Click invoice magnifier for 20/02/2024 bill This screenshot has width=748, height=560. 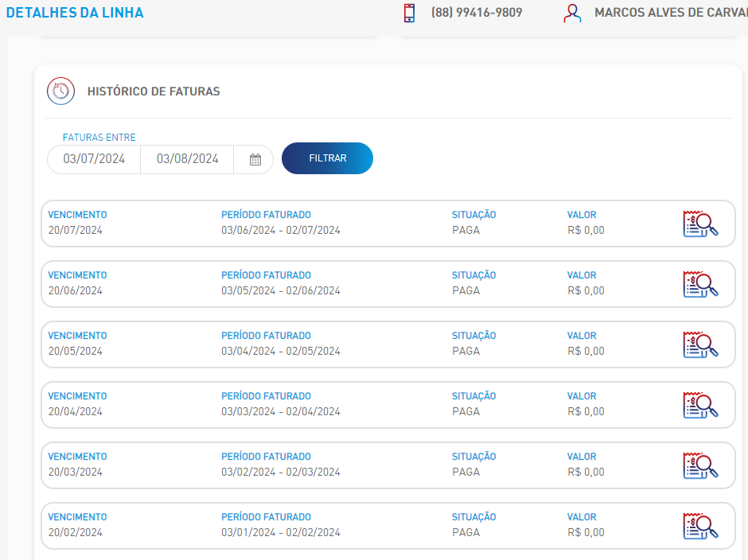click(x=700, y=526)
